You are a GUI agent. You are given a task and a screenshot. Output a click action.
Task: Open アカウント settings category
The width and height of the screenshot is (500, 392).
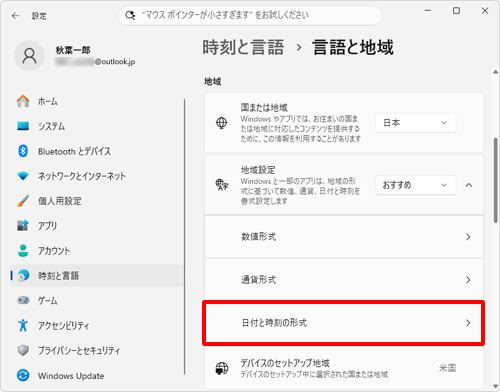point(97,251)
